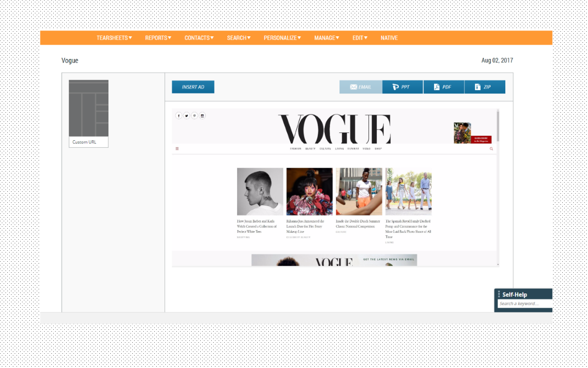Click the INSERT AD button
This screenshot has height=368, width=588.
193,86
